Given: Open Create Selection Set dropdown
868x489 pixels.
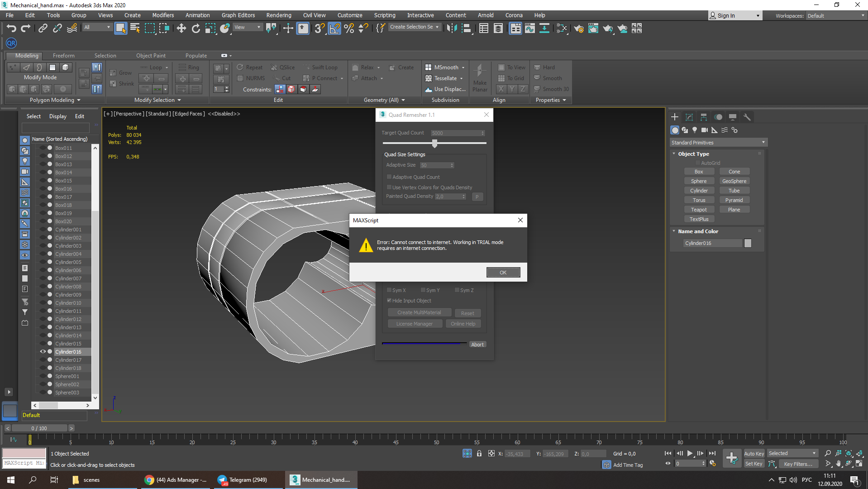Looking at the screenshot, I should pyautogui.click(x=414, y=27).
